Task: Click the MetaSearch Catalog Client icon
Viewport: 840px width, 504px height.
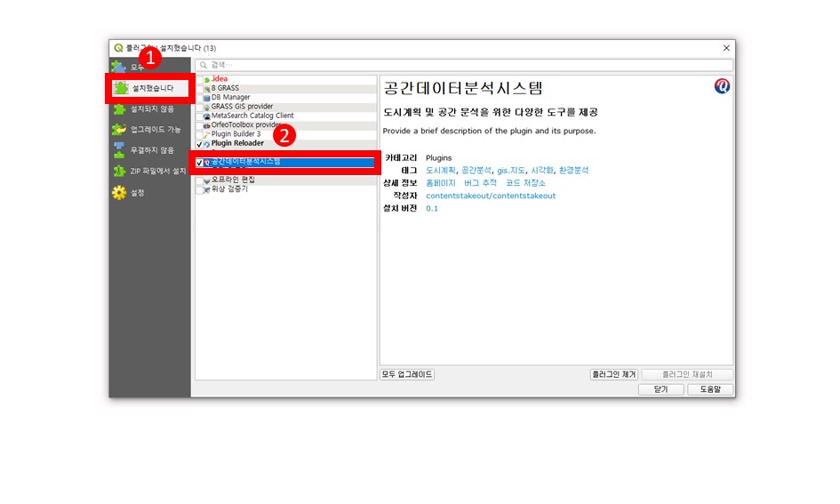Action: (x=206, y=116)
